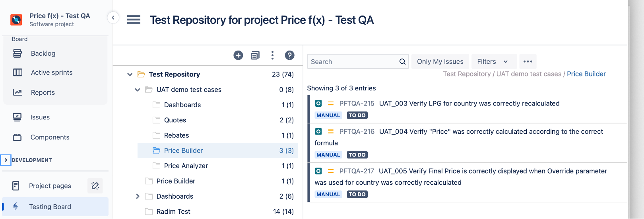Click into the Search input field
644x219 pixels.
[353, 62]
